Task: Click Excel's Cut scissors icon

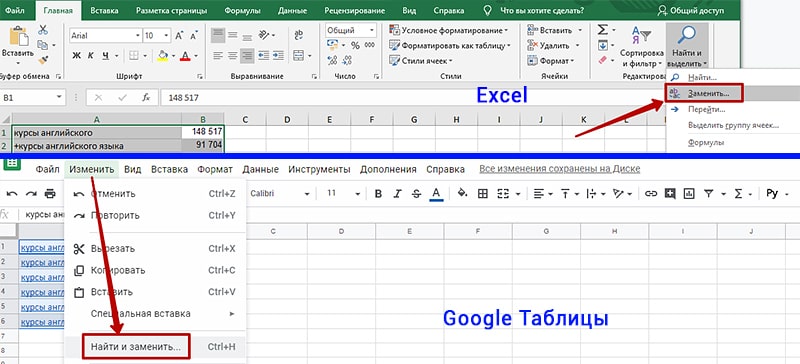Action: click(x=43, y=30)
